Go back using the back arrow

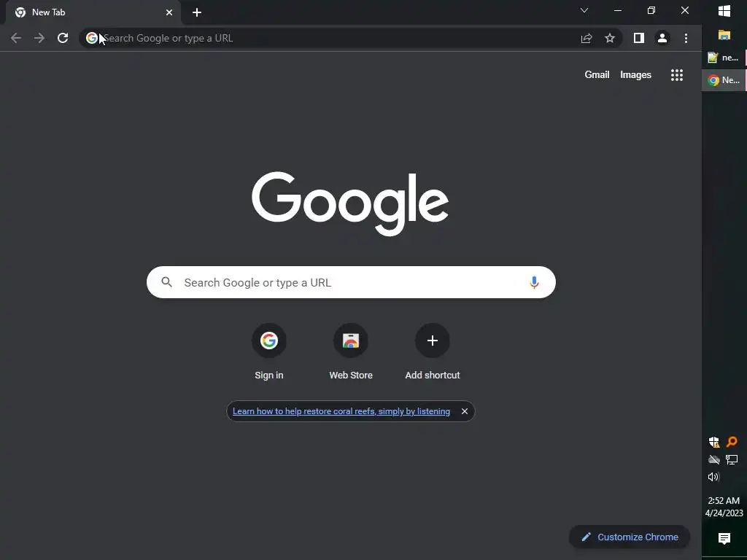point(16,38)
